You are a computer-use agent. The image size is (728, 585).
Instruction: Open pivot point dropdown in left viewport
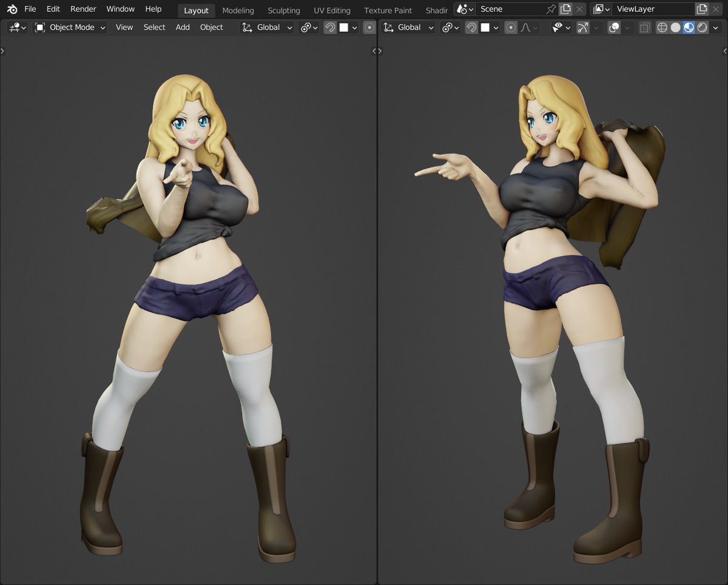[309, 27]
